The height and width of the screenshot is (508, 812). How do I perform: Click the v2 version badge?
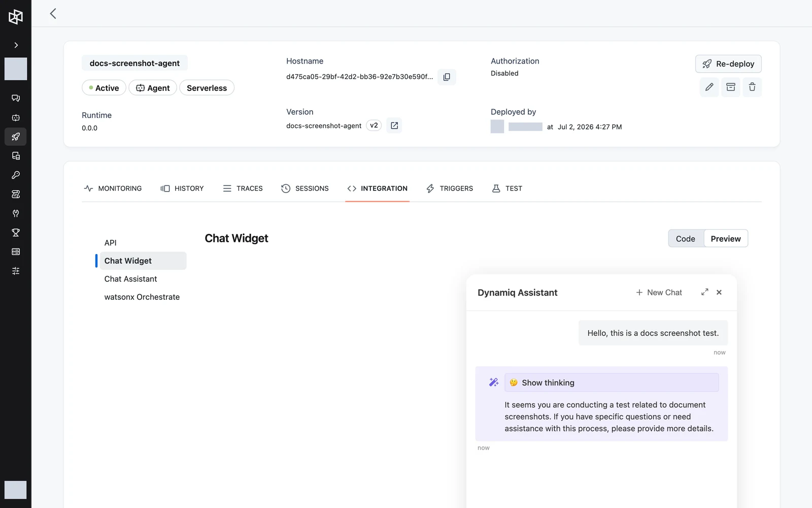coord(374,125)
